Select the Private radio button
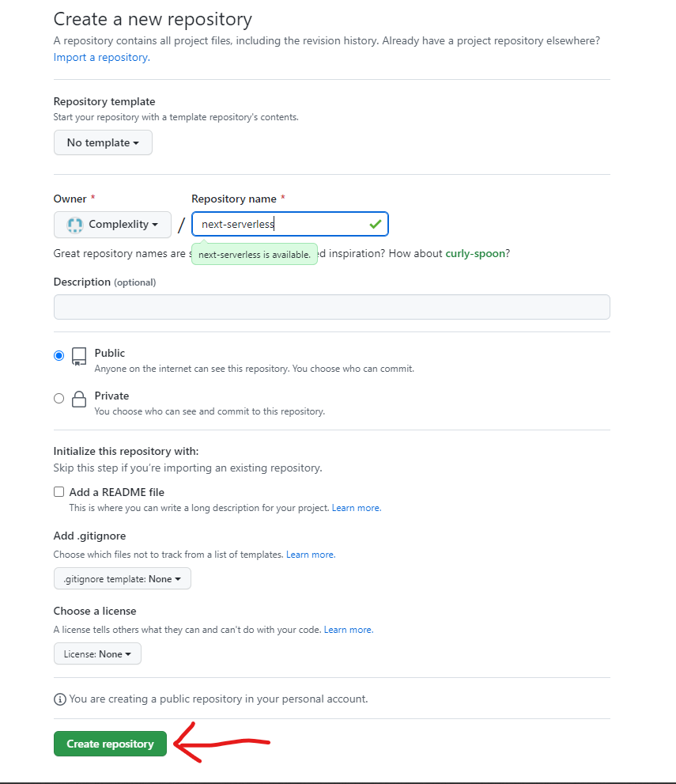The image size is (676, 784). 59,399
